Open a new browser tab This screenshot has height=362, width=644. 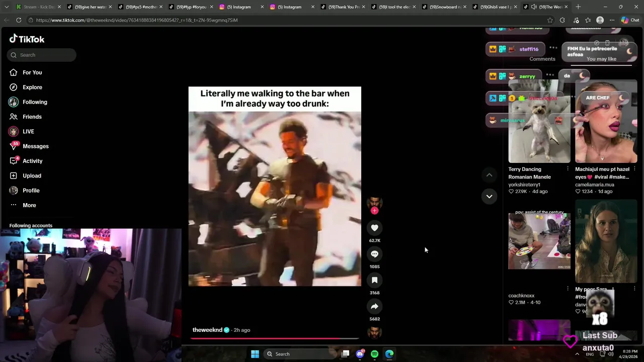coord(578,7)
